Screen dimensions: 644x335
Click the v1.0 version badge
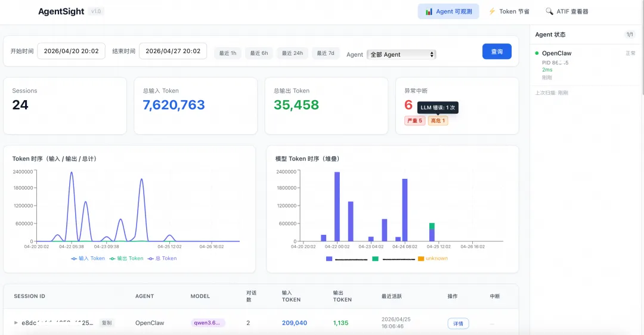click(96, 11)
